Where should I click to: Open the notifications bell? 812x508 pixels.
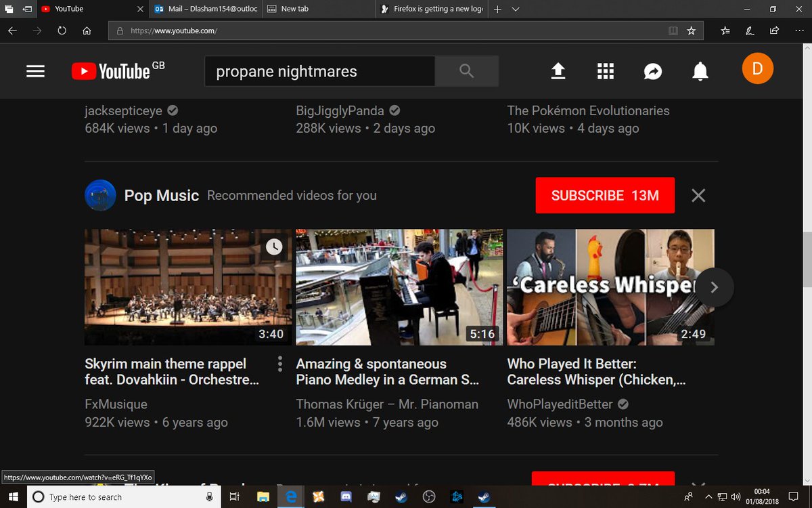point(700,71)
